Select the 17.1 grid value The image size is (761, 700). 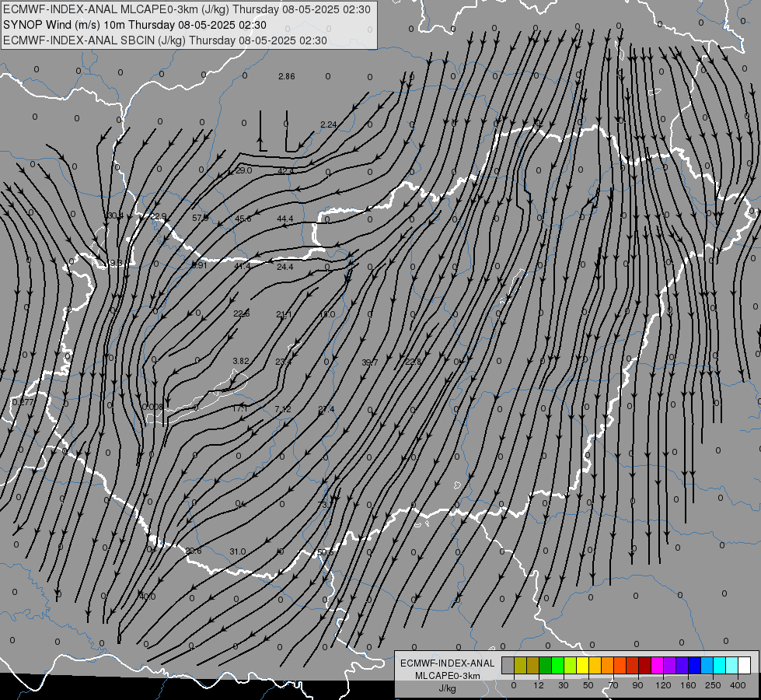239,409
